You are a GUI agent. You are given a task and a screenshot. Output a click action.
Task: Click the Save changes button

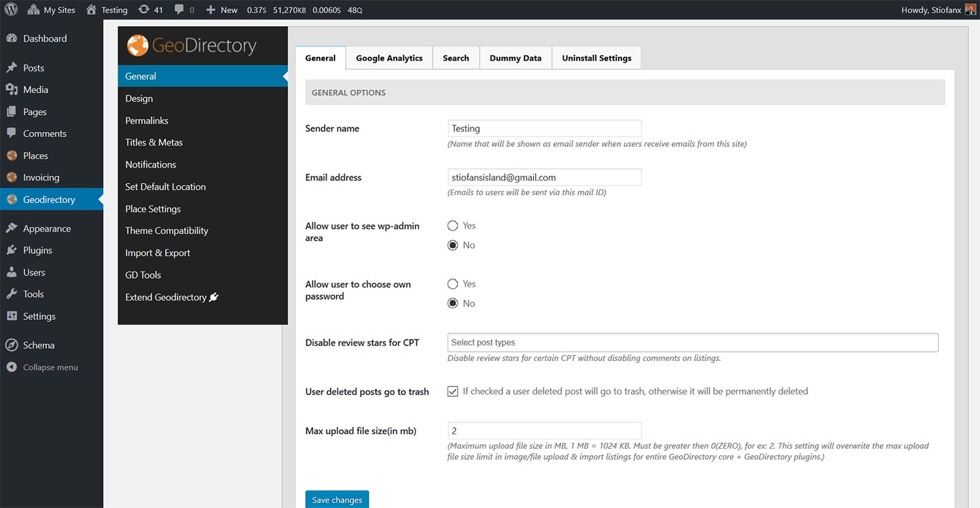[336, 500]
